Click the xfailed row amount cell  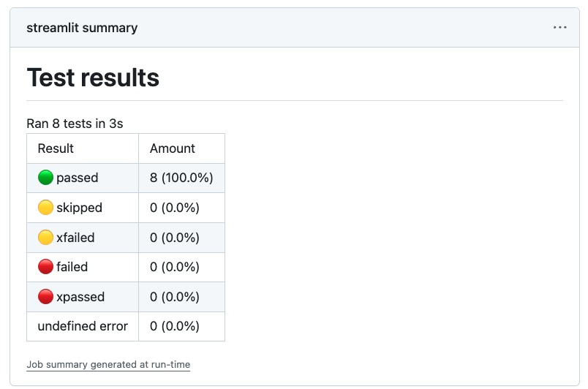[x=175, y=238]
